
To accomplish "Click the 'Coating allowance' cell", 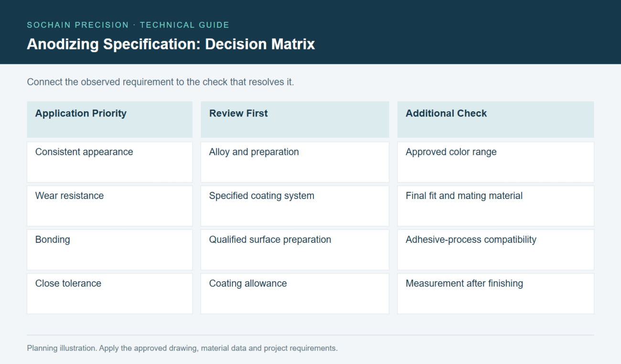I will click(x=295, y=293).
